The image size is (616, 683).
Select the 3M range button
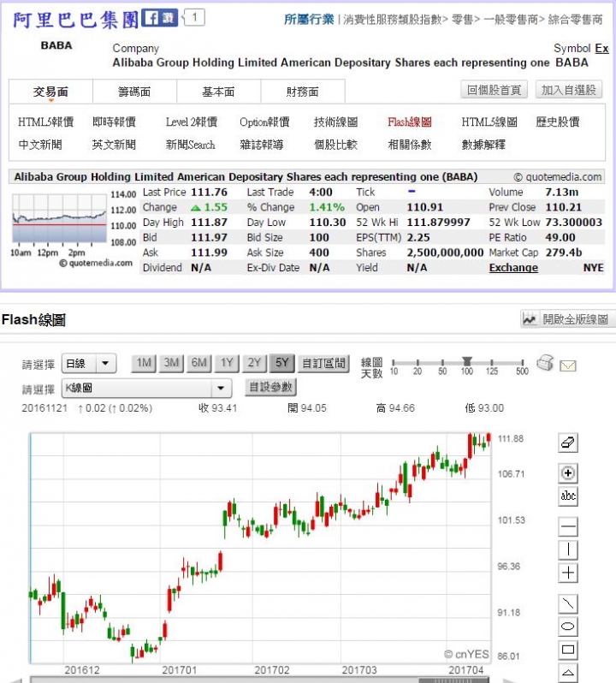click(x=171, y=363)
